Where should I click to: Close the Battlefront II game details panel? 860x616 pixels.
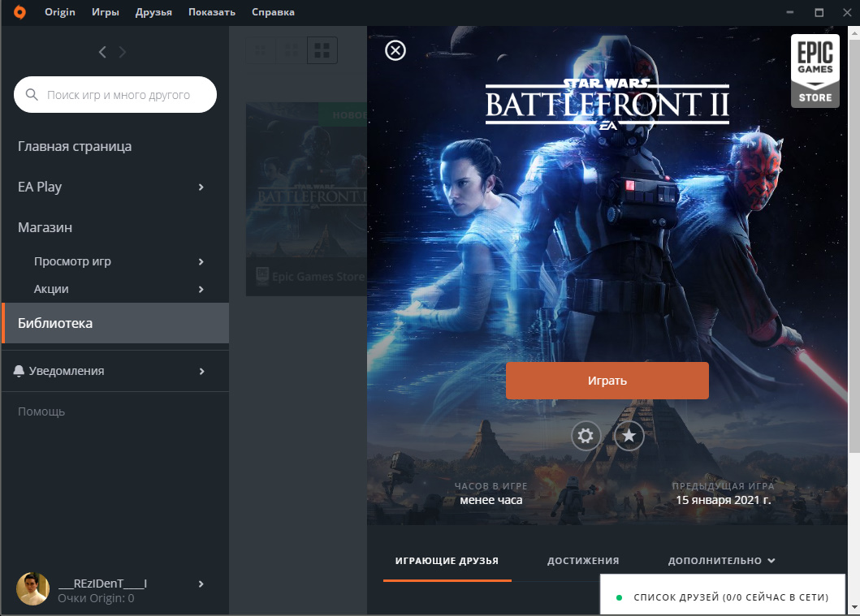395,51
